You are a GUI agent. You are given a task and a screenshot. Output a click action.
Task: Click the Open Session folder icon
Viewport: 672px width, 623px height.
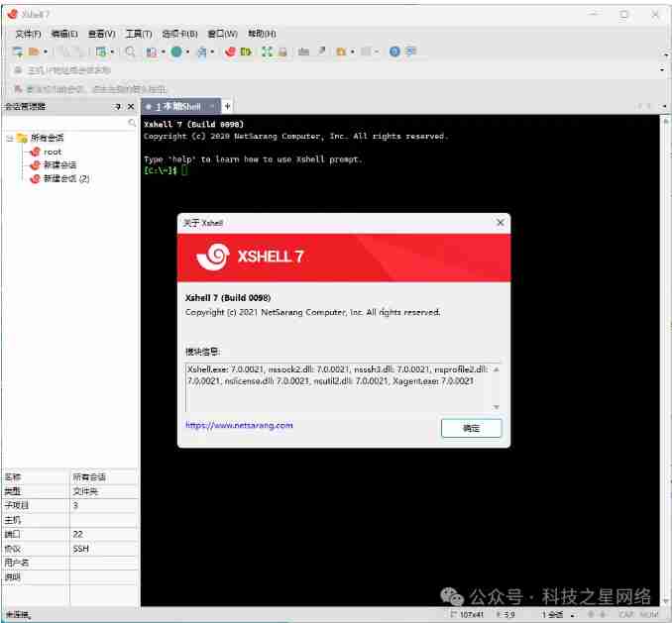point(33,52)
